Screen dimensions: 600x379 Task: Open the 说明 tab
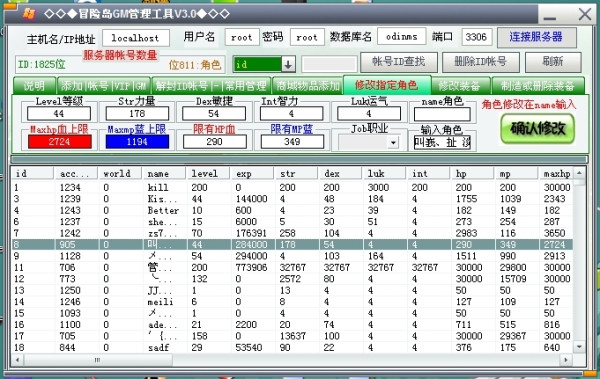click(34, 86)
